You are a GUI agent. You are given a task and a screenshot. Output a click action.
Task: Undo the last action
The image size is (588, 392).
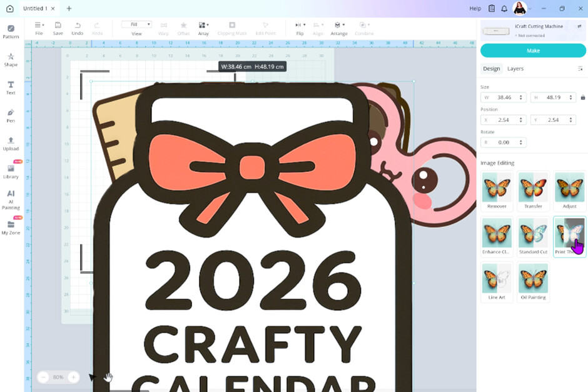coord(78,28)
